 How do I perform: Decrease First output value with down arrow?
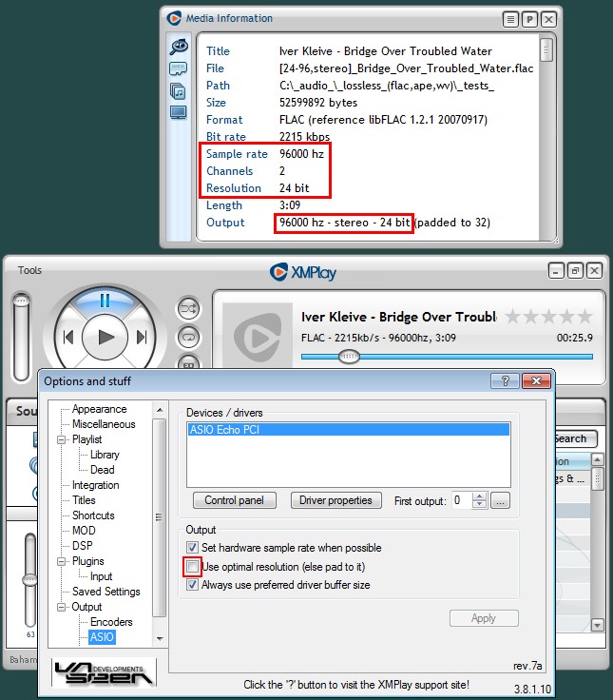pyautogui.click(x=480, y=504)
